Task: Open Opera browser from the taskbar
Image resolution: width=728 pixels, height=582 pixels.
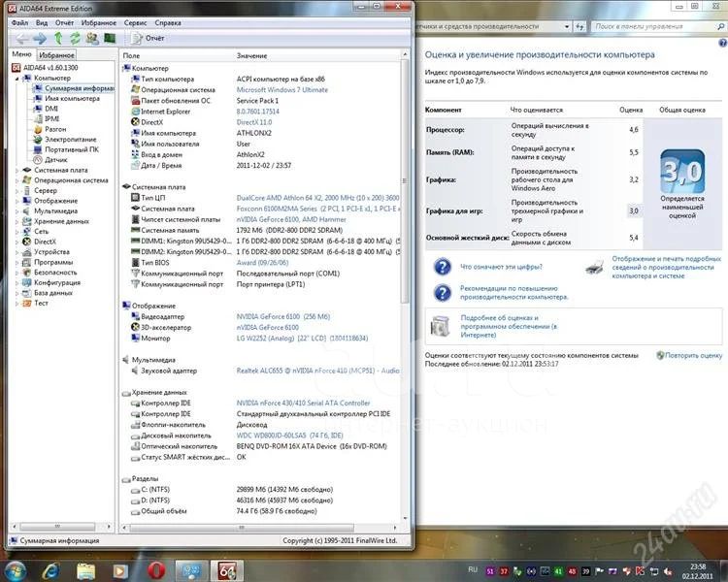Action: [156, 570]
